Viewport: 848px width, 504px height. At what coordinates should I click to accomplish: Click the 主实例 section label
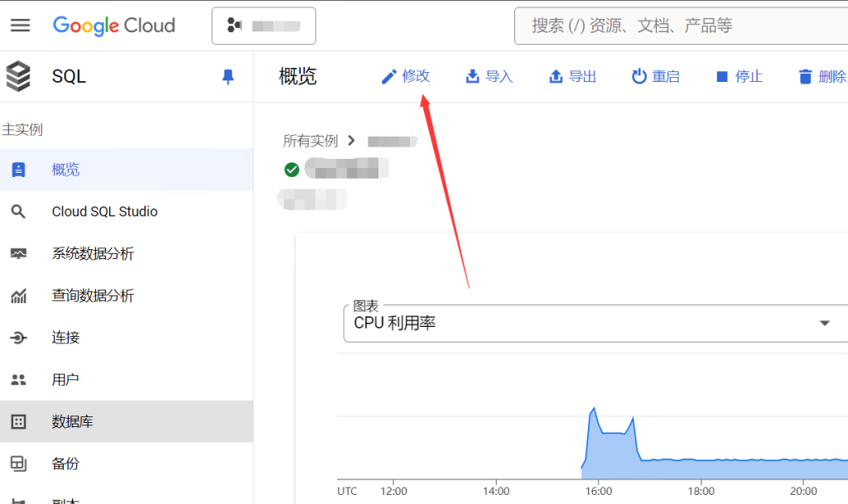(x=22, y=130)
